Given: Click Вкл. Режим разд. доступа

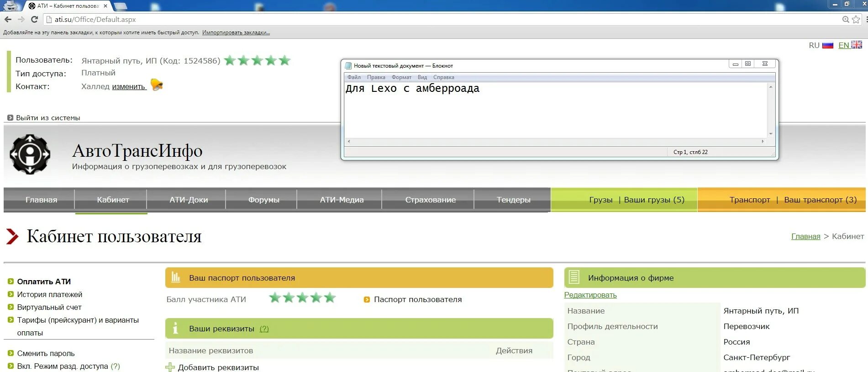Looking at the screenshot, I should (63, 366).
